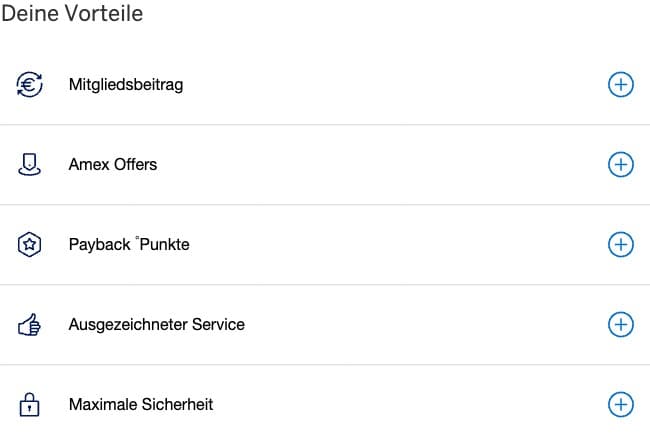The height and width of the screenshot is (446, 650).
Task: Click the Deine Vorteile heading
Action: click(72, 14)
